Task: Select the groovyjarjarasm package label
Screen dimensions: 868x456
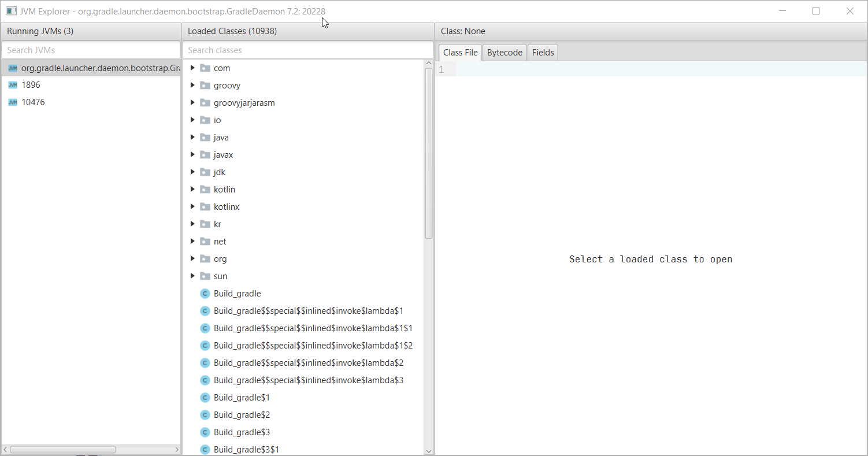Action: 244,103
